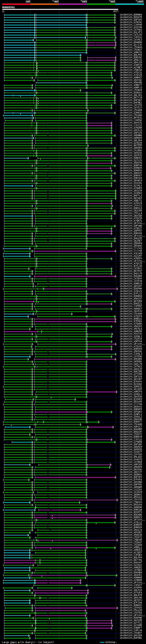
Task: Open the UniRef100_Q2KNL3 entry
Action: 131,337
